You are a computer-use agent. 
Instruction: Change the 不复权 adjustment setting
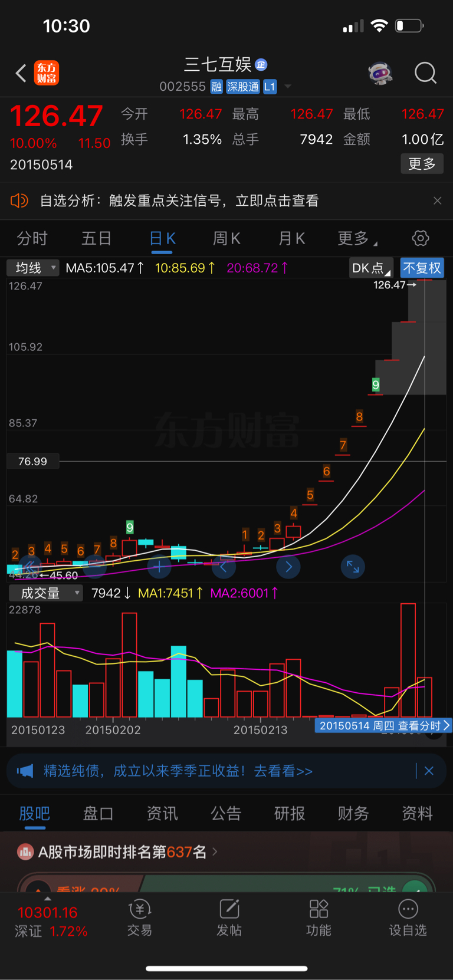(422, 268)
